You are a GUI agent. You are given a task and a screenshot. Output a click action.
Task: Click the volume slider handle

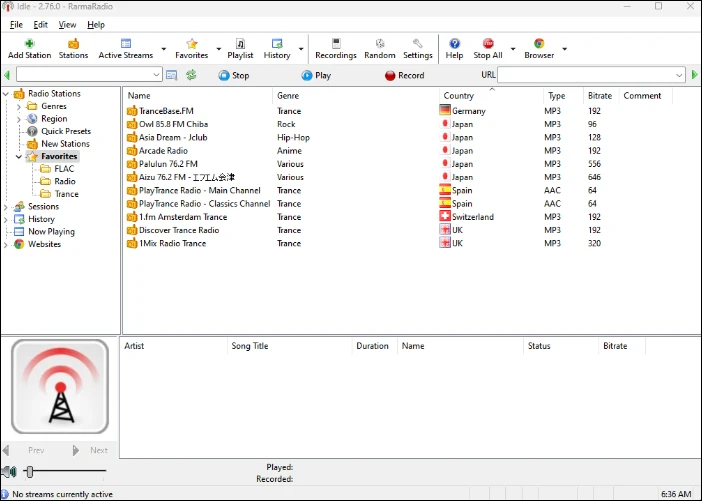(30, 471)
